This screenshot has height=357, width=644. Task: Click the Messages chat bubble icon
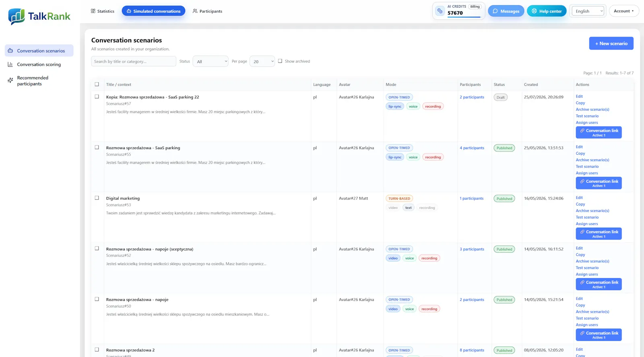pos(495,11)
